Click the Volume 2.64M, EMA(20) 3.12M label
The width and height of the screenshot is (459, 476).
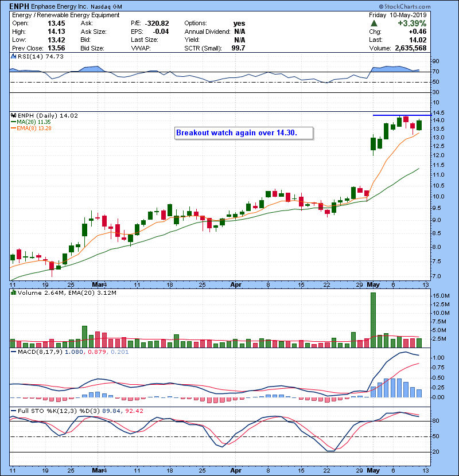67,292
